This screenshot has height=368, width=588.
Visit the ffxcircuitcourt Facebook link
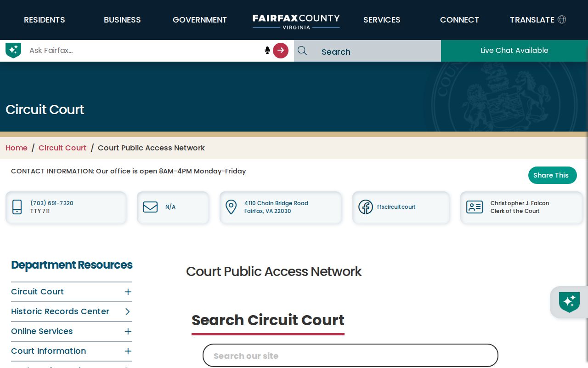396,207
